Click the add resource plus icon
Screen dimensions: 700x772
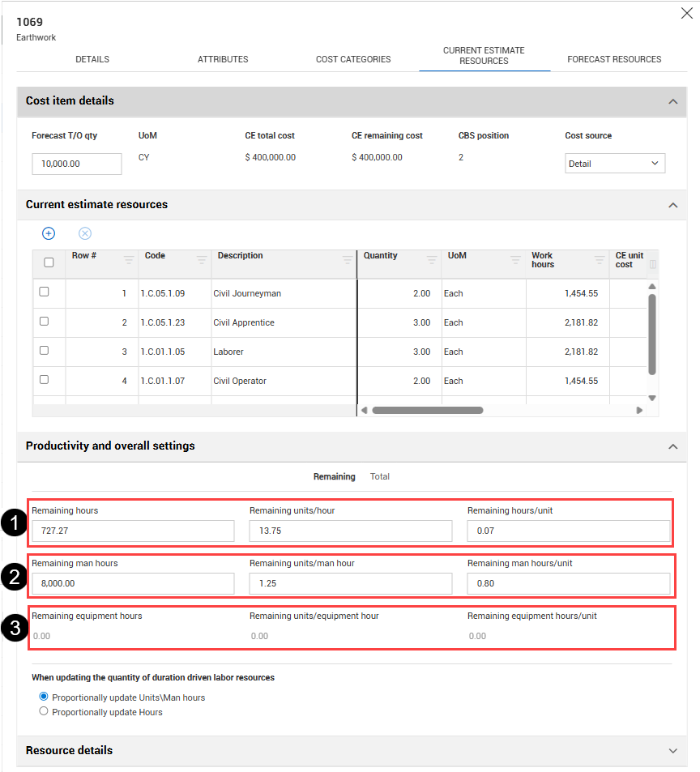[x=49, y=233]
